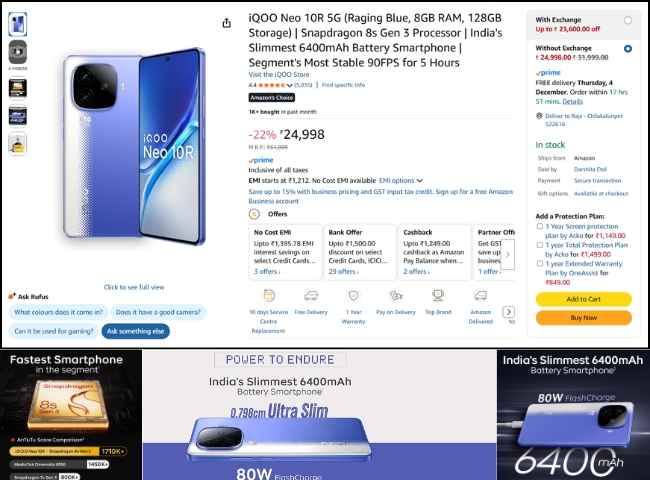Viewport: 650px width, 480px height.
Task: Check the 1 year Total Protection Plan
Action: click(540, 245)
